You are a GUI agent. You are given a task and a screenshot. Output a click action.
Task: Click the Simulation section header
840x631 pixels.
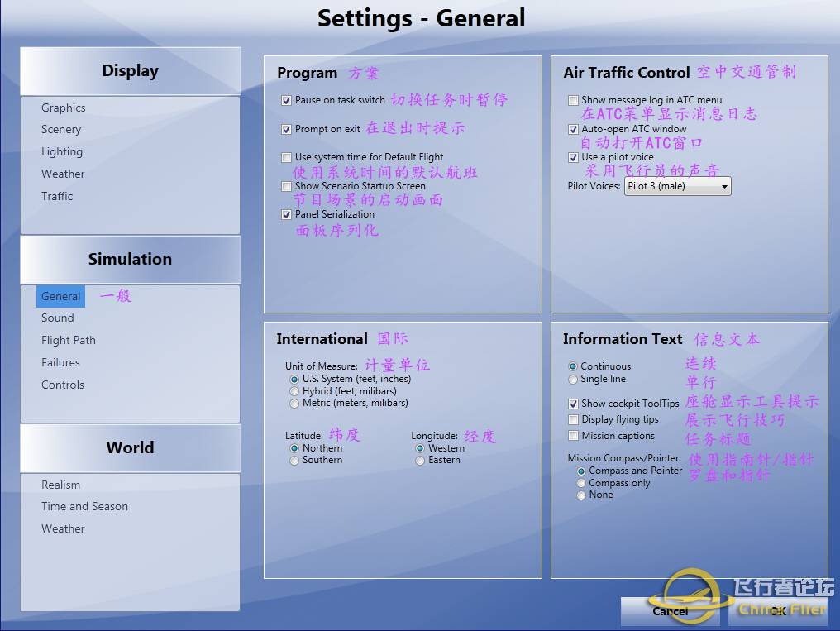coord(130,259)
